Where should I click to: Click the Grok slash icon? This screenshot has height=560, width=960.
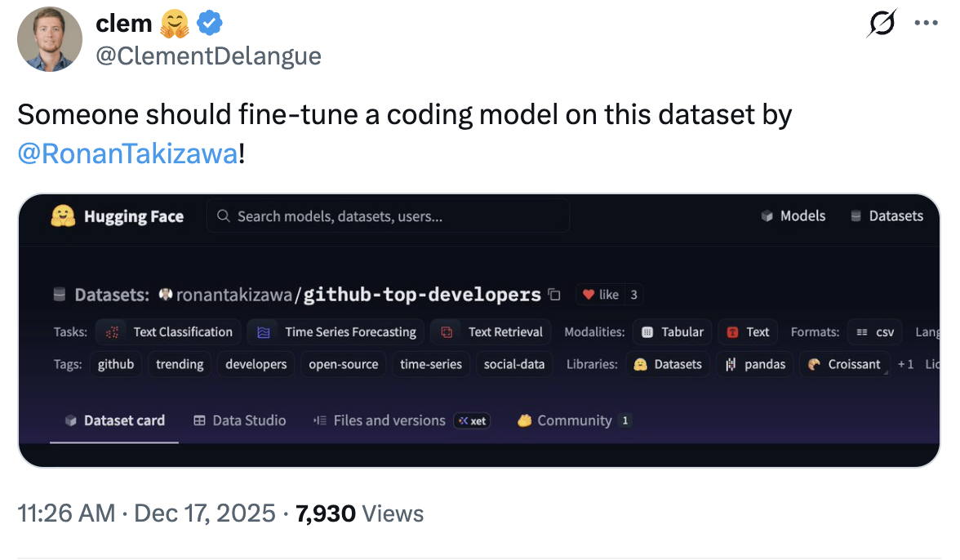pos(882,24)
